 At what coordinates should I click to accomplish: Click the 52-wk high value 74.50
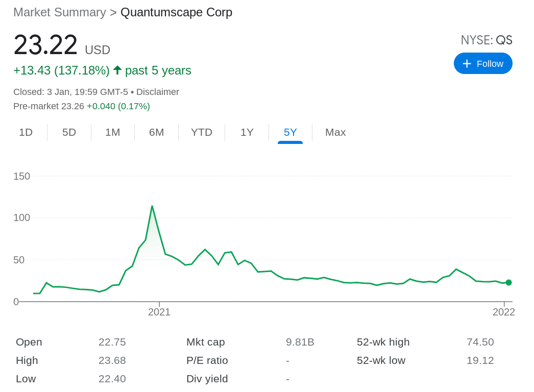[480, 342]
